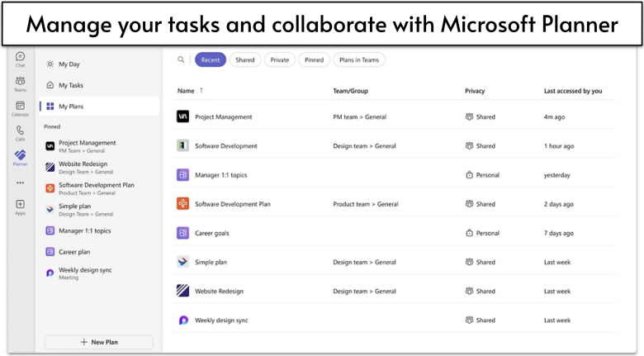Open the Manager 1:1 topics name in the table

221,175
